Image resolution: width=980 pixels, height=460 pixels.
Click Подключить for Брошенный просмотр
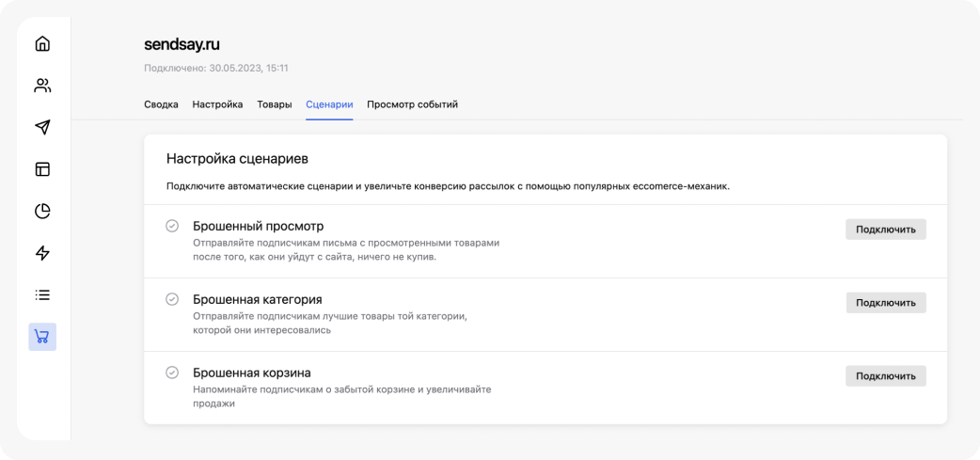pos(885,230)
